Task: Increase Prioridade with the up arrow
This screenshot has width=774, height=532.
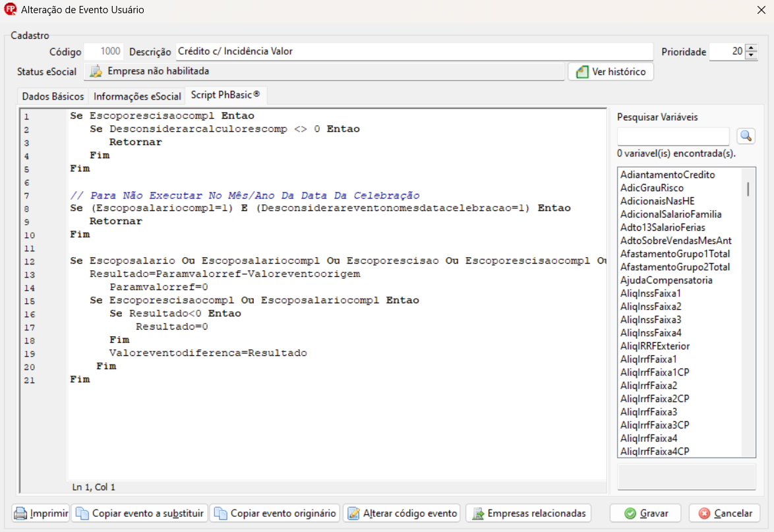Action: [752, 48]
